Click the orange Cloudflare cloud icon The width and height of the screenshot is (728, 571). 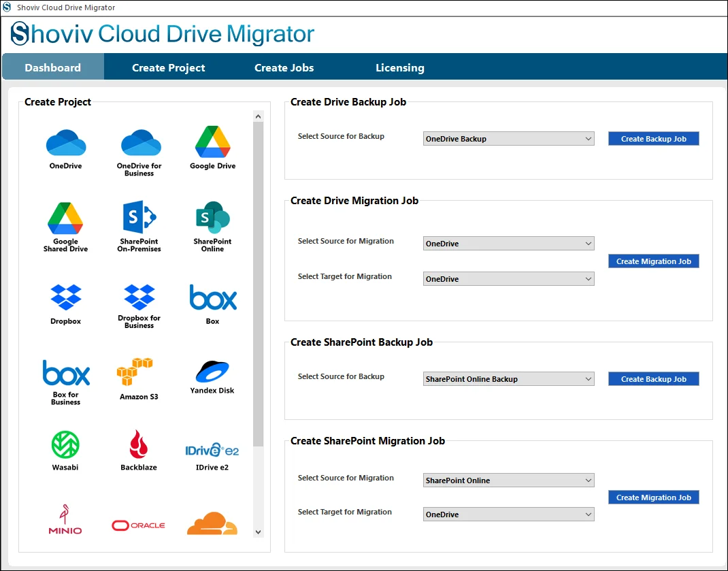pyautogui.click(x=212, y=523)
